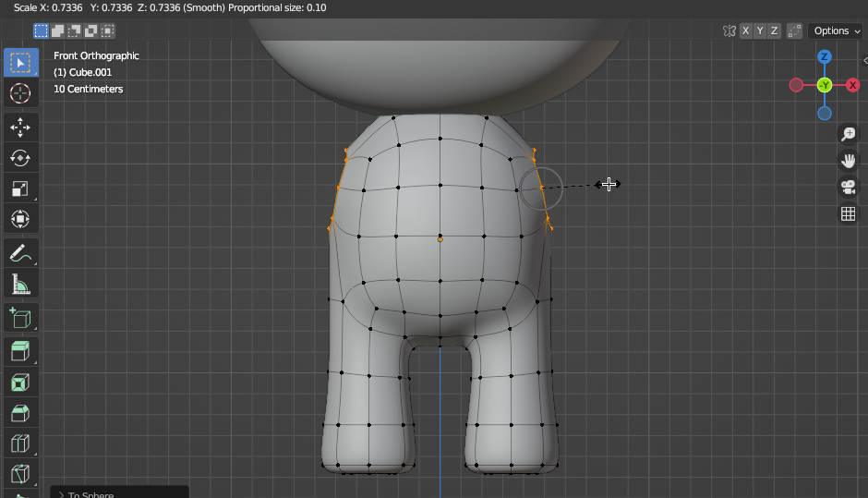Open the Options dropdown
This screenshot has width=868, height=498.
(x=835, y=31)
